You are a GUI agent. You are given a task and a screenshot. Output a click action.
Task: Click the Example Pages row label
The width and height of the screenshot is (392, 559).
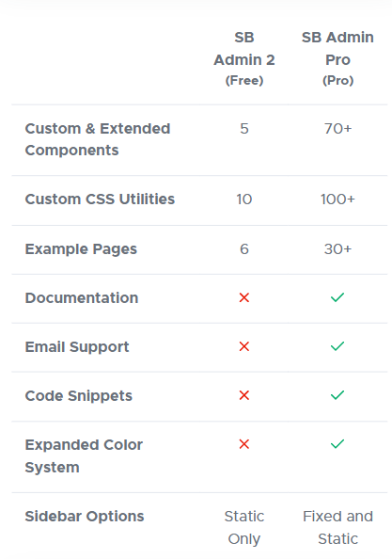(x=81, y=248)
